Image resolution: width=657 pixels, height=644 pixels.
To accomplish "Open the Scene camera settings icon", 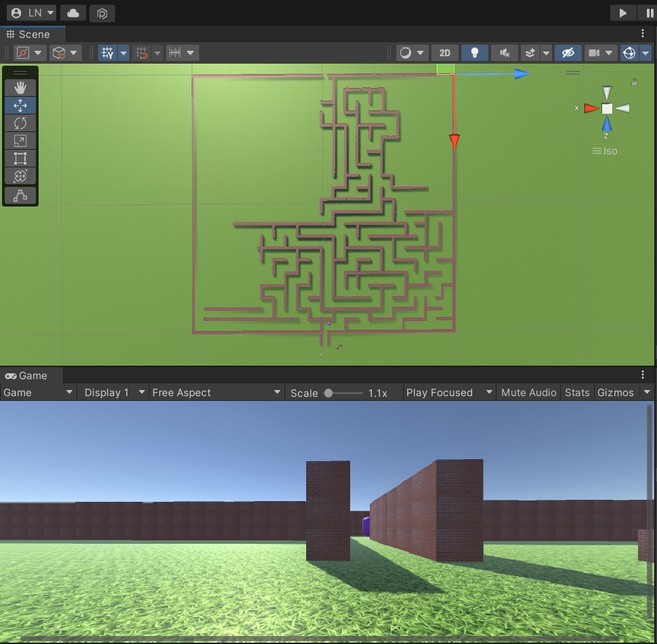I will point(594,53).
